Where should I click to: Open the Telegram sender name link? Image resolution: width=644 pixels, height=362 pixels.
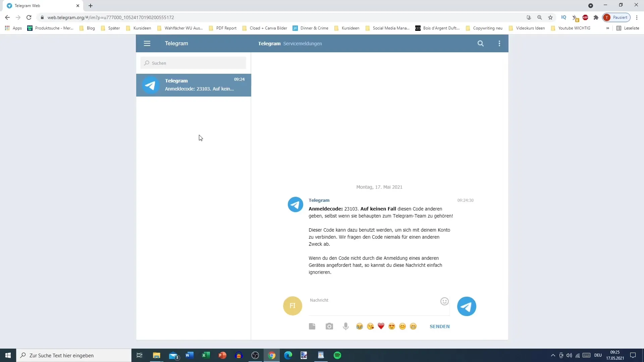(x=319, y=200)
